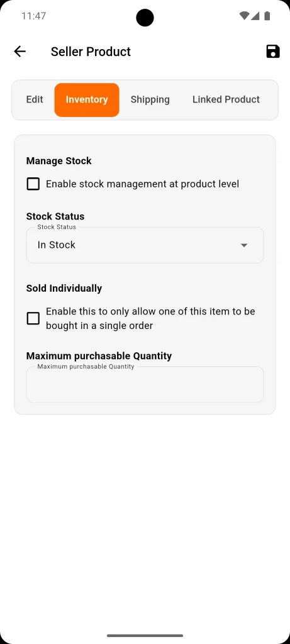Tap the clock time in status bar
Image resolution: width=290 pixels, height=644 pixels.
click(x=34, y=16)
